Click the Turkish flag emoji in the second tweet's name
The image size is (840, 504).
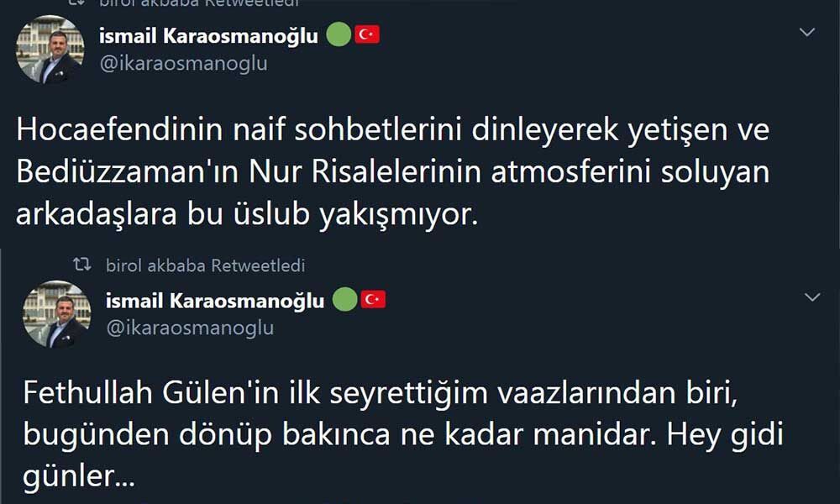[373, 300]
